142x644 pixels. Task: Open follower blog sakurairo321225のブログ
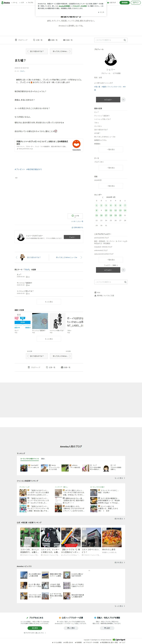point(104,254)
